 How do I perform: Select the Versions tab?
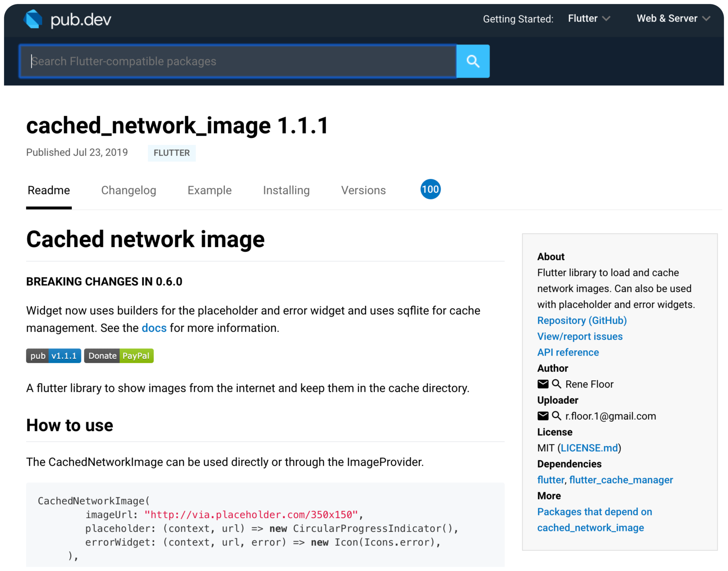pos(363,190)
